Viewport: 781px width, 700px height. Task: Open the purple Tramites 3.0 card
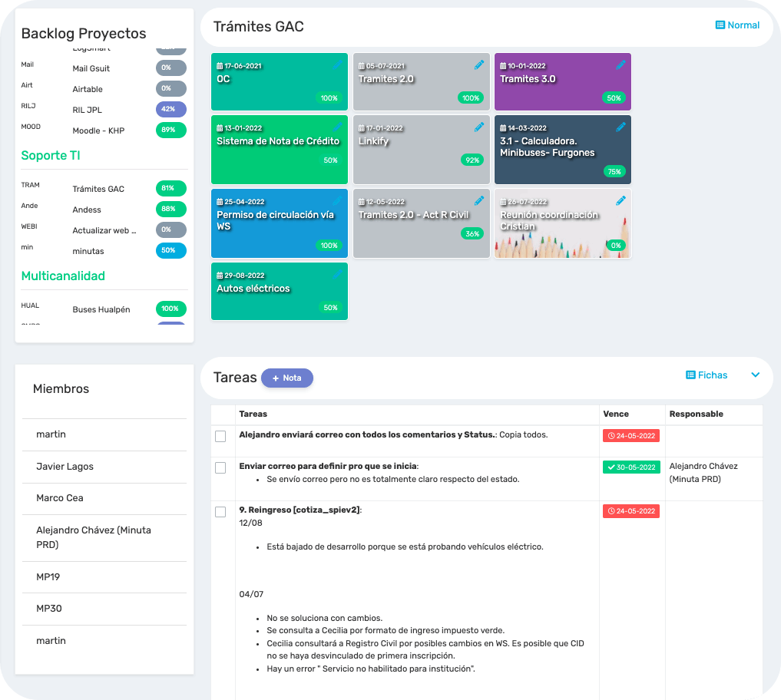point(563,81)
